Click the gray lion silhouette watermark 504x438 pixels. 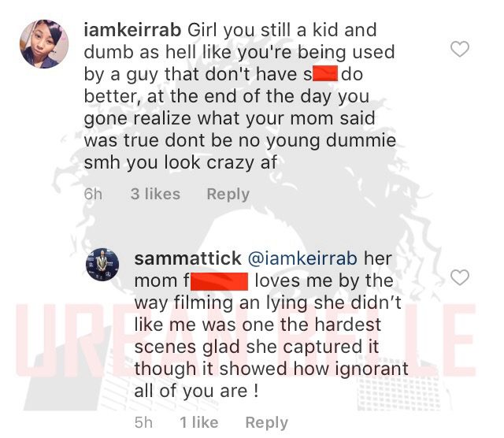coord(244,167)
